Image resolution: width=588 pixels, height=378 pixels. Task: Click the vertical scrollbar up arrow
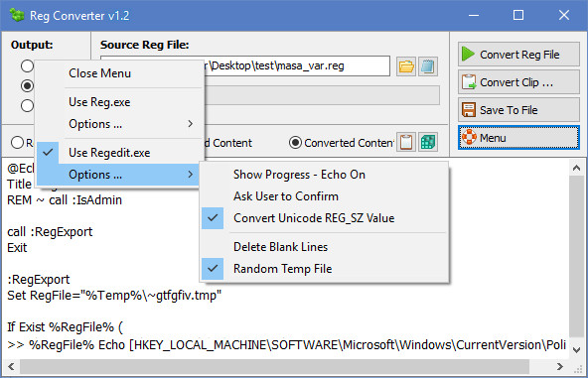(576, 169)
